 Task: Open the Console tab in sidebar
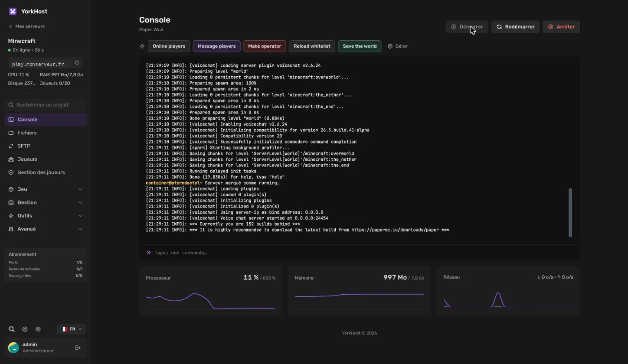(x=46, y=120)
